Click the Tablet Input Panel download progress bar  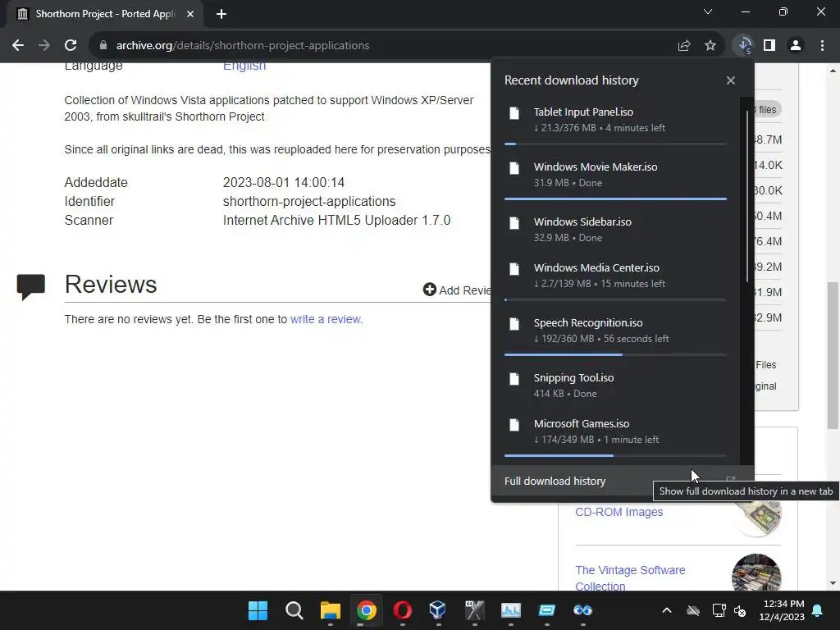tap(615, 144)
